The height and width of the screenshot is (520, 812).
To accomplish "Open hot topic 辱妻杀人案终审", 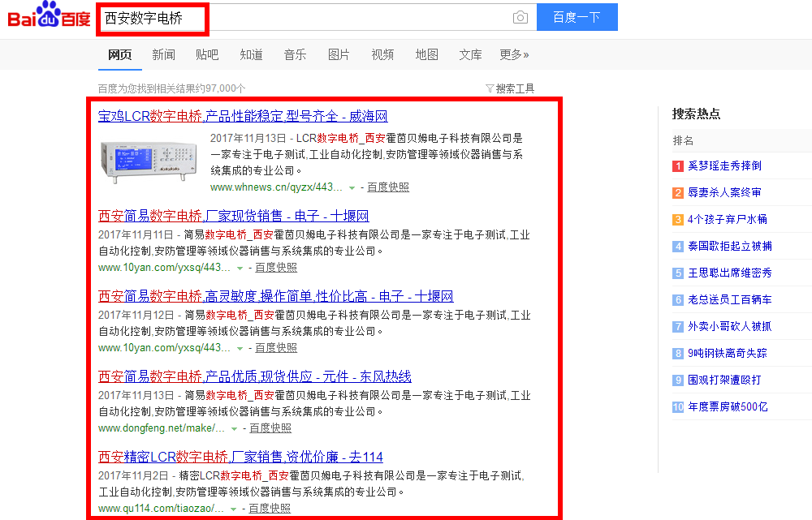I will [x=724, y=192].
